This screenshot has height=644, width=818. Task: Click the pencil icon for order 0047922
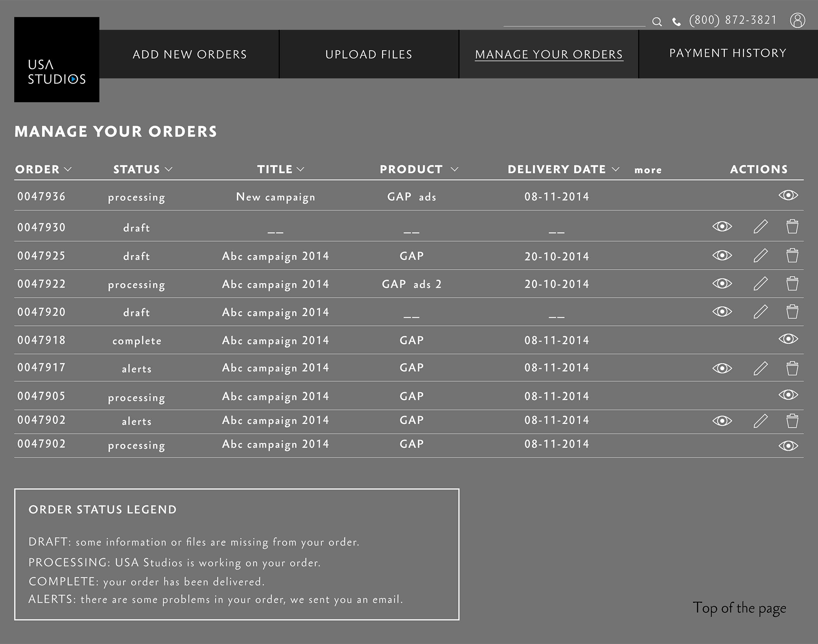click(760, 284)
